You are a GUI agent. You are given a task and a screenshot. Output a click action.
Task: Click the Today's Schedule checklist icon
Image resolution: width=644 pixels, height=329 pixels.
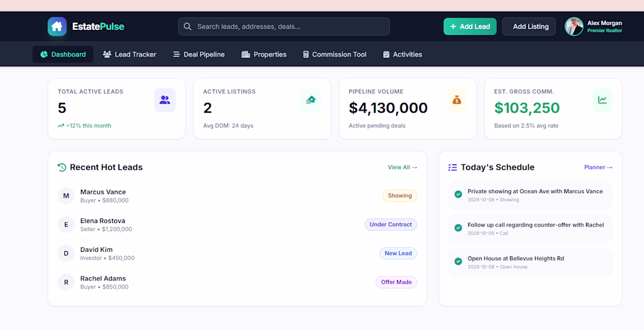point(453,167)
